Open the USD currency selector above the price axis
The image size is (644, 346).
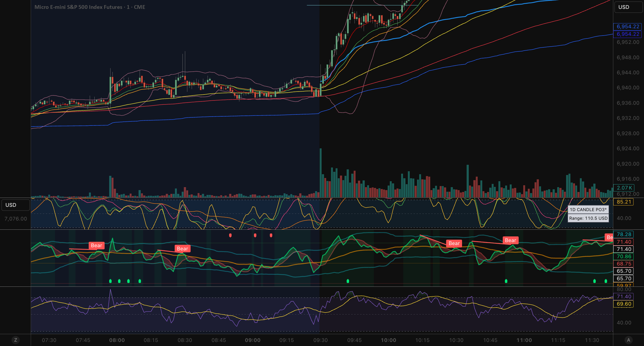pyautogui.click(x=628, y=7)
